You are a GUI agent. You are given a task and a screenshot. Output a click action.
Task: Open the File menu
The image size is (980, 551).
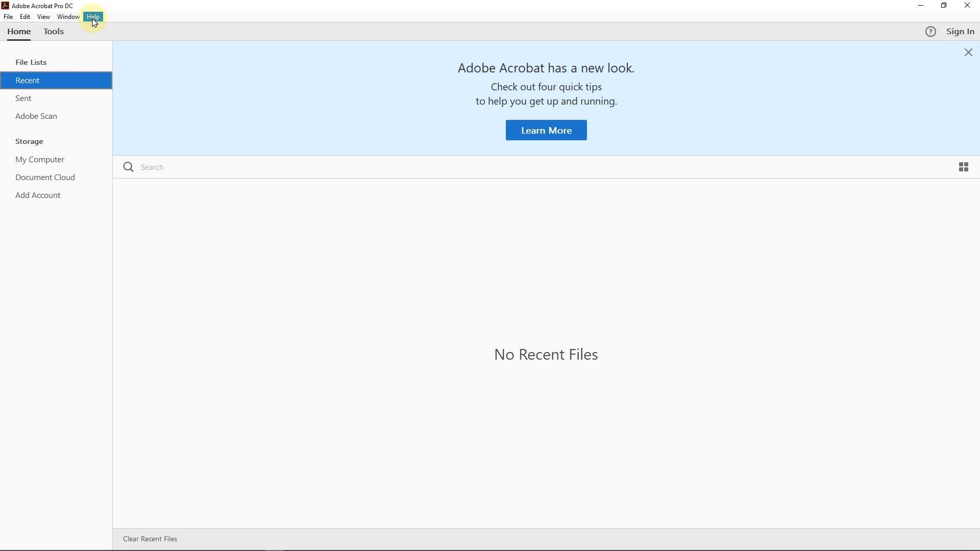point(8,17)
